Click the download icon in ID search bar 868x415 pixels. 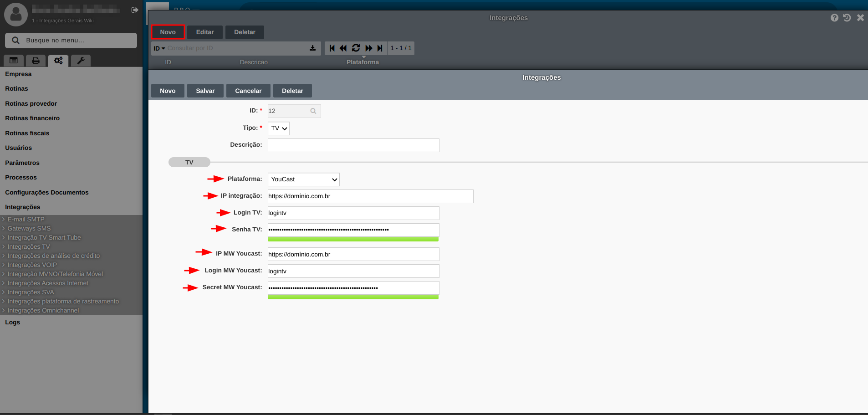pyautogui.click(x=312, y=48)
